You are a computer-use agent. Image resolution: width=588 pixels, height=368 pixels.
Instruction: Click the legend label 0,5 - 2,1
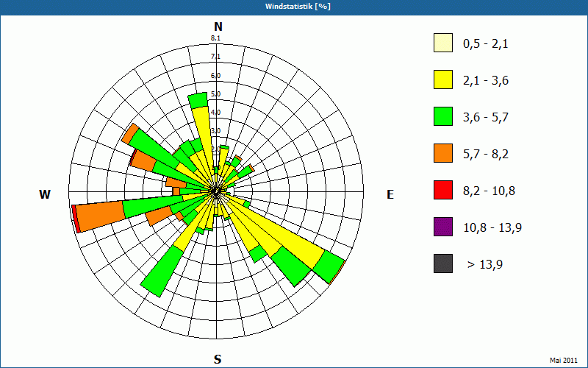coord(486,44)
